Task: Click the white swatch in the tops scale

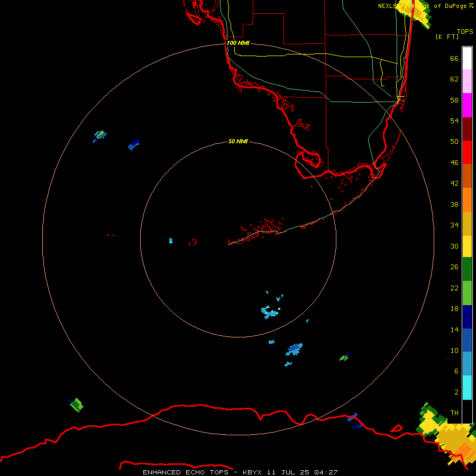Action: coord(467,58)
